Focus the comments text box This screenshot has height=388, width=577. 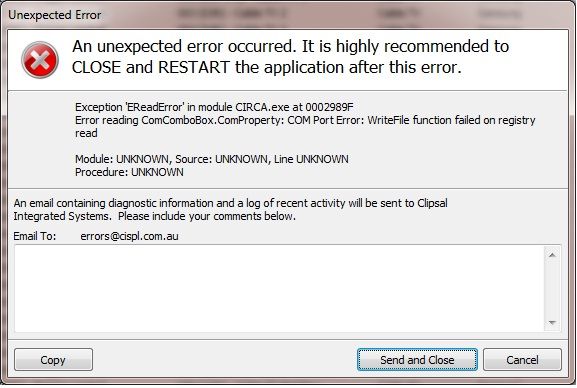(x=279, y=288)
